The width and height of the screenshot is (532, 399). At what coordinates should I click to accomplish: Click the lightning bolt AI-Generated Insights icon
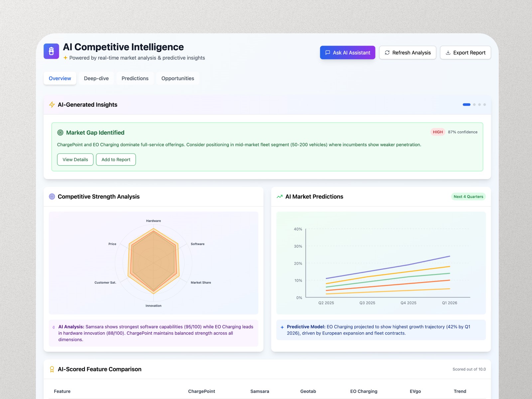click(x=52, y=105)
